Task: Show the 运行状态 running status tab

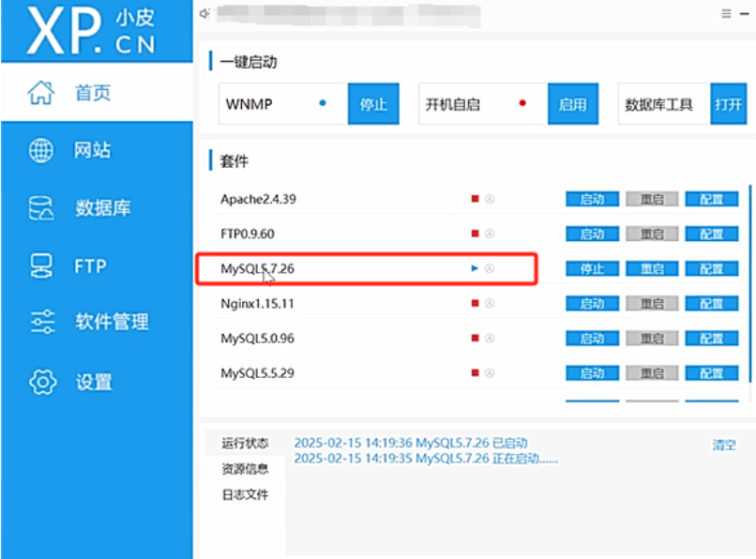Action: (x=245, y=443)
